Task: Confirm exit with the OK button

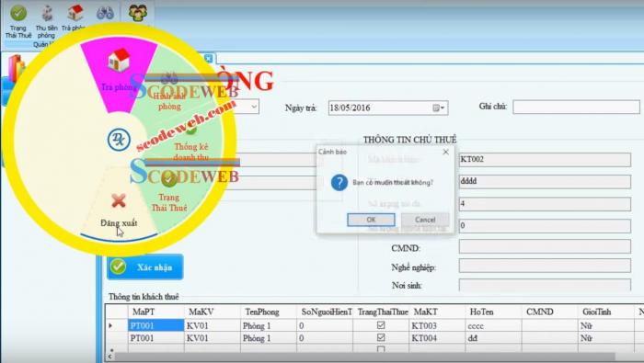Action: click(371, 220)
